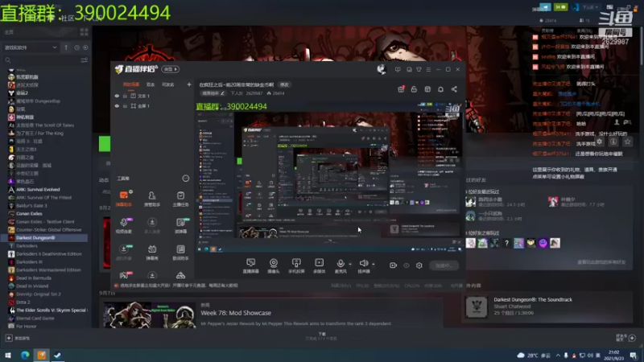
Task: Expand microphone options arrow
Action: (x=350, y=264)
